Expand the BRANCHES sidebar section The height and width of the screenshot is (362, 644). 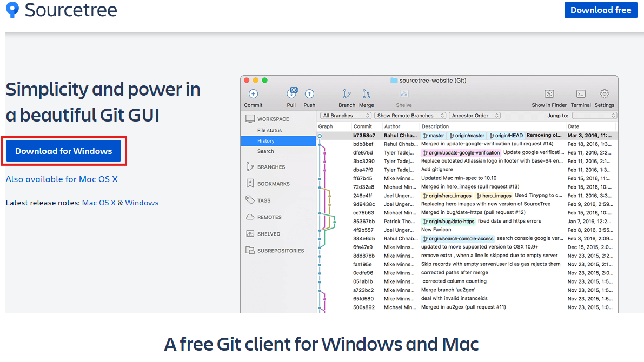tap(271, 167)
